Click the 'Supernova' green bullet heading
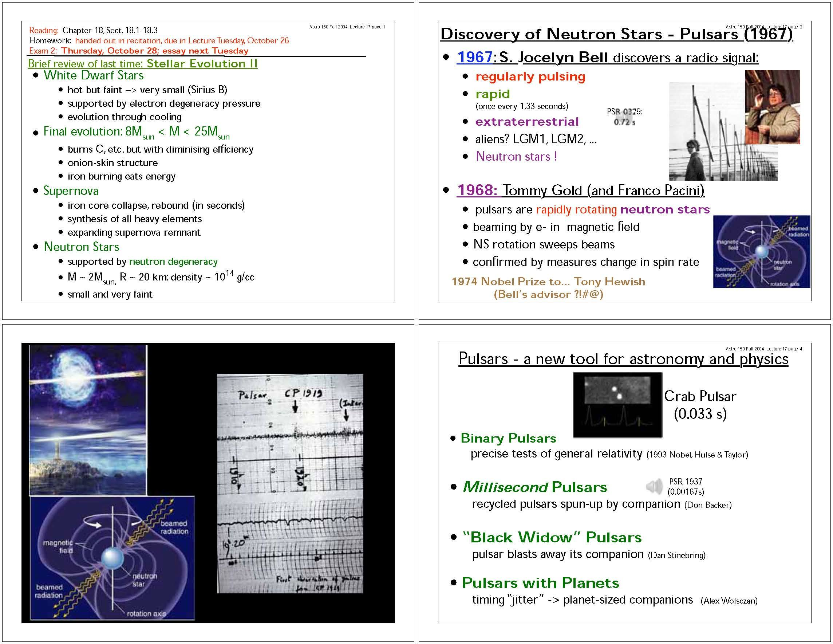Screen dimensions: 833x644 (71, 191)
